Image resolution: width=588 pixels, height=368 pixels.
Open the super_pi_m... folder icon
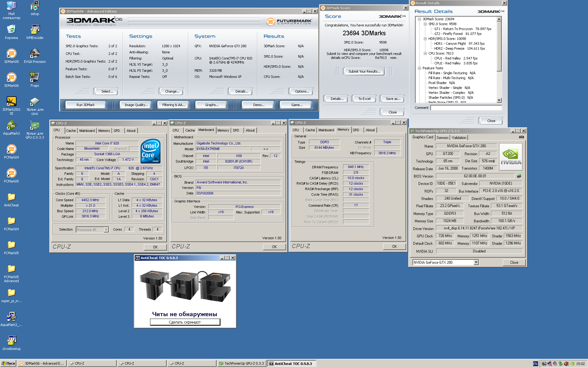pyautogui.click(x=11, y=295)
